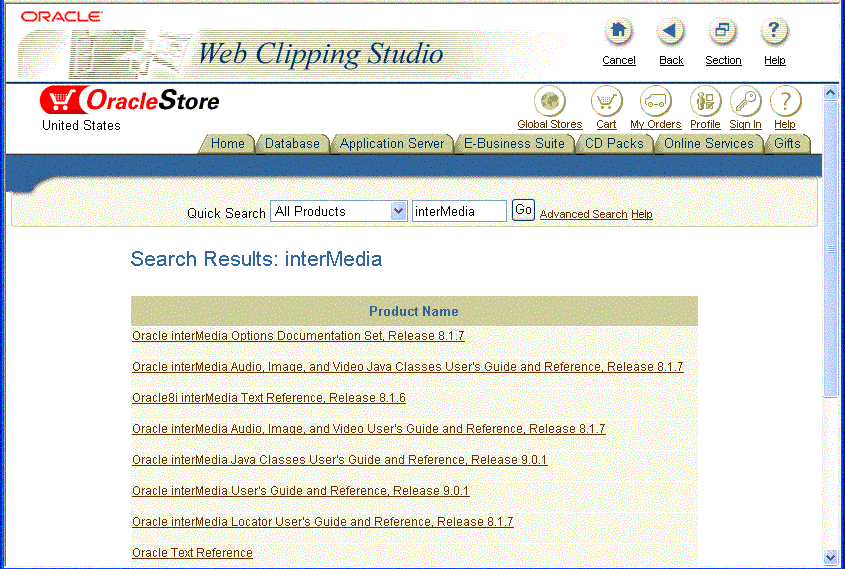Screen dimensions: 845x569
Task: Open the Global Stores globe icon
Action: click(550, 101)
